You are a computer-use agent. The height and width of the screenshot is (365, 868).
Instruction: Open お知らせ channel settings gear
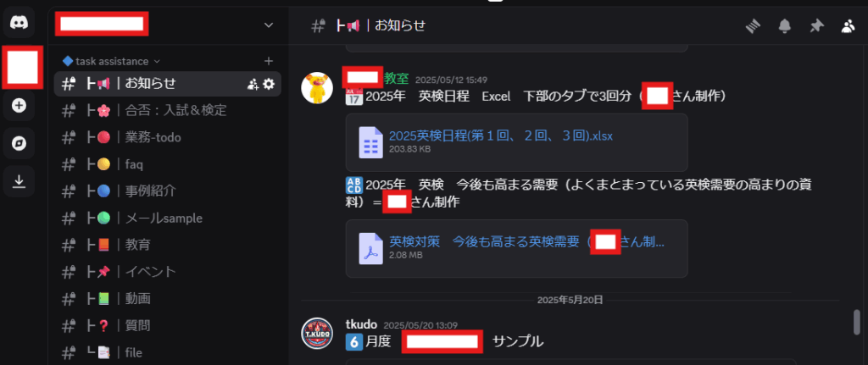[x=269, y=84]
